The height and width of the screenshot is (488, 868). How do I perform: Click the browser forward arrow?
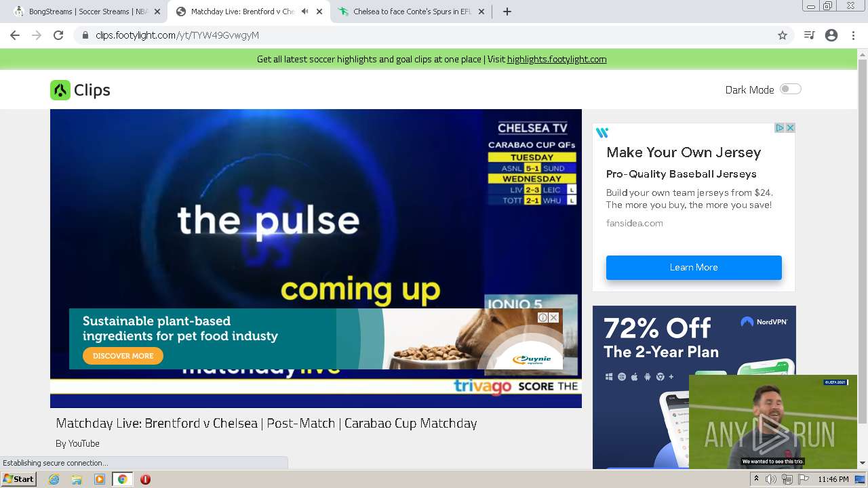click(37, 35)
